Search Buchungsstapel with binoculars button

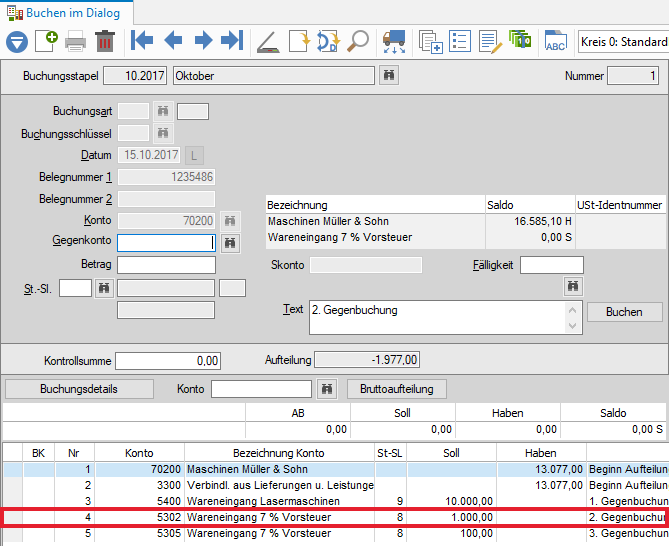point(389,76)
